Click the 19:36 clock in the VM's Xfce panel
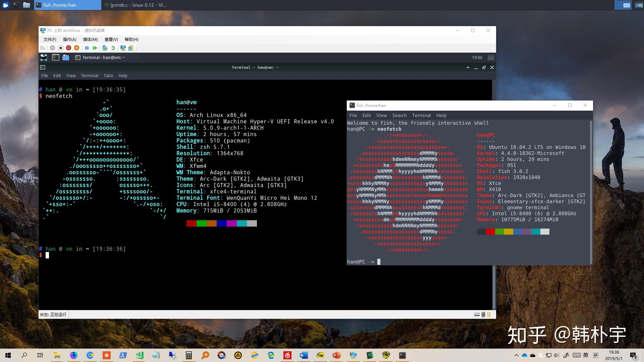Image resolution: width=644 pixels, height=362 pixels. [477, 57]
